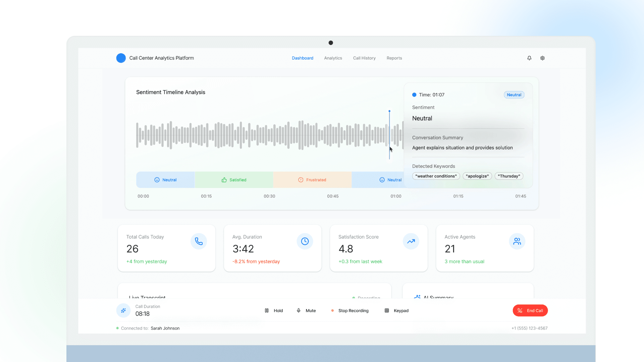Click the "weather conditions" keyword chip
This screenshot has width=644, height=362.
tap(436, 176)
